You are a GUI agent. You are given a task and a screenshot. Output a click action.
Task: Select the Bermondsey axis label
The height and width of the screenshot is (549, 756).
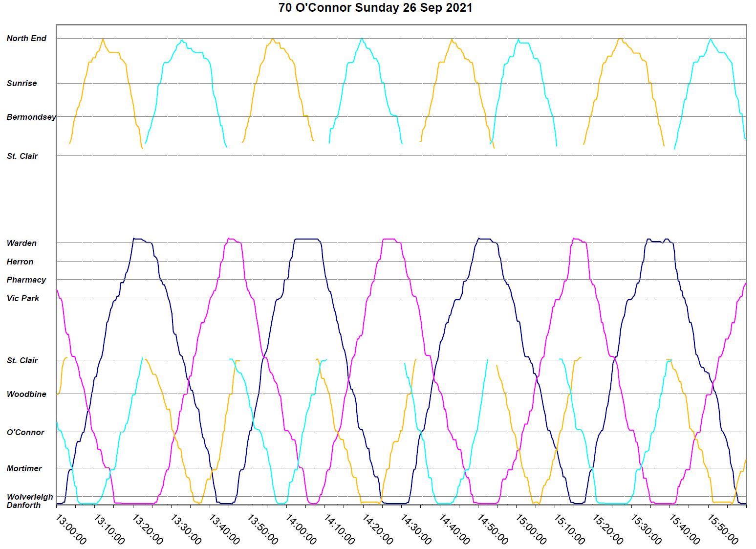tap(31, 117)
